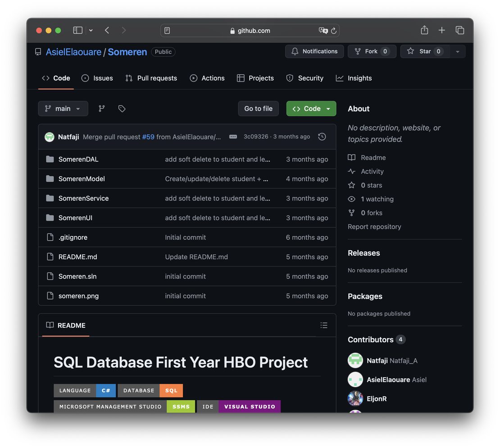Click the Safari address bar

pos(250,30)
